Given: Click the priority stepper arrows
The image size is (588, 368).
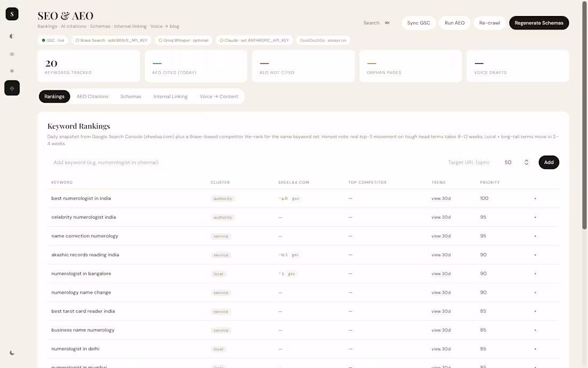Looking at the screenshot, I should 527,163.
